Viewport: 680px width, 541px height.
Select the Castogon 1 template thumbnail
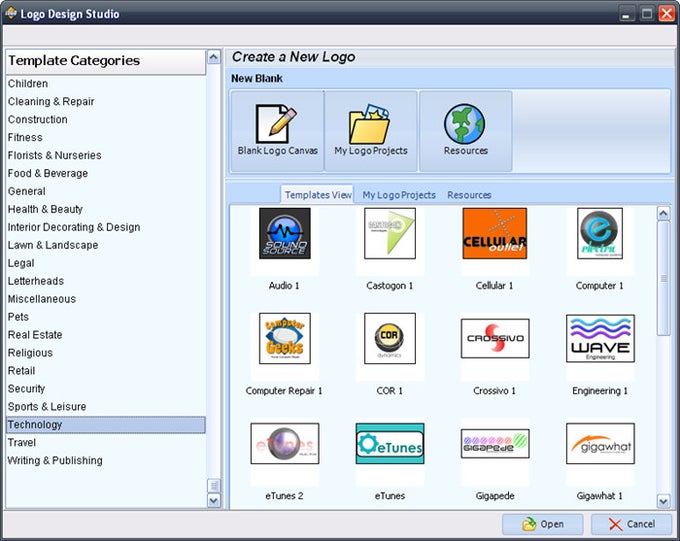(x=390, y=233)
